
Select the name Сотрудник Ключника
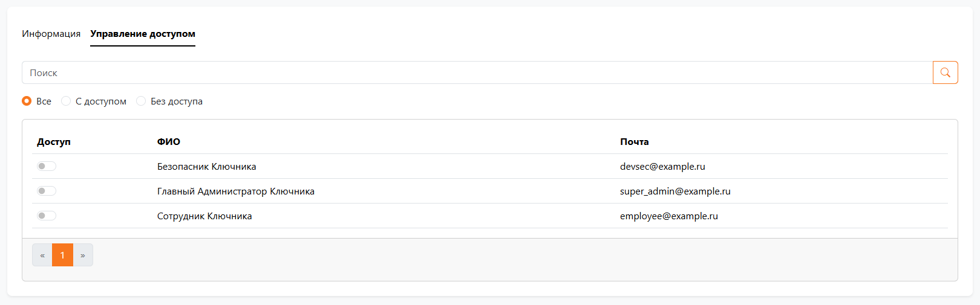click(204, 216)
